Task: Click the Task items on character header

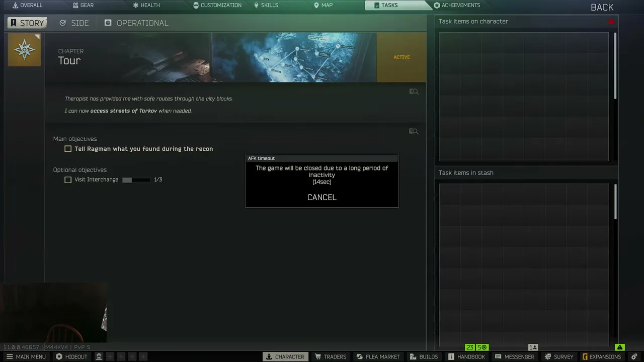Action: (x=473, y=22)
